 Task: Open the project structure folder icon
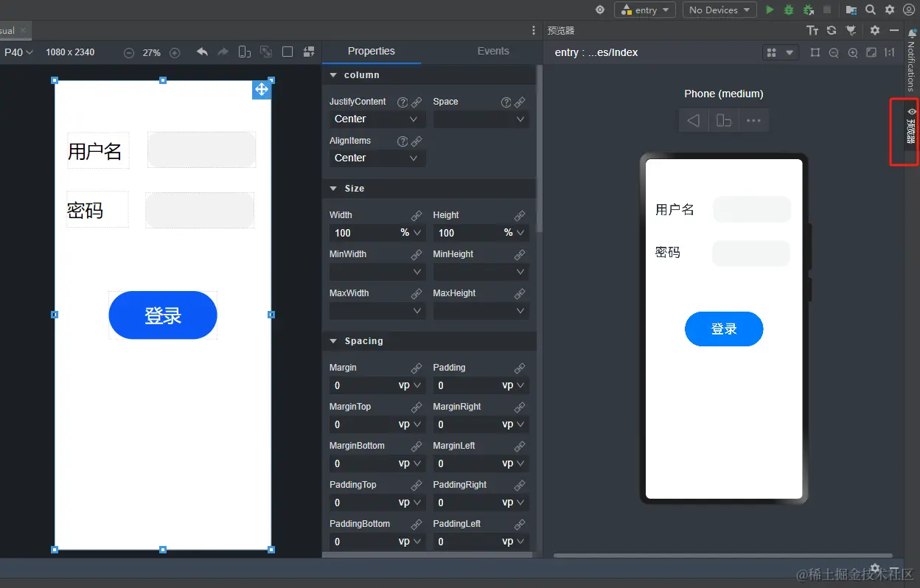[851, 10]
